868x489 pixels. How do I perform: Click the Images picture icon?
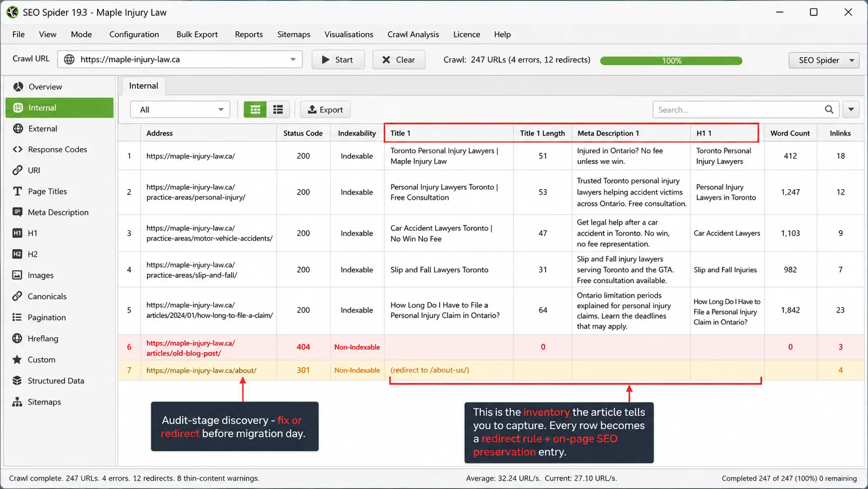pyautogui.click(x=17, y=275)
